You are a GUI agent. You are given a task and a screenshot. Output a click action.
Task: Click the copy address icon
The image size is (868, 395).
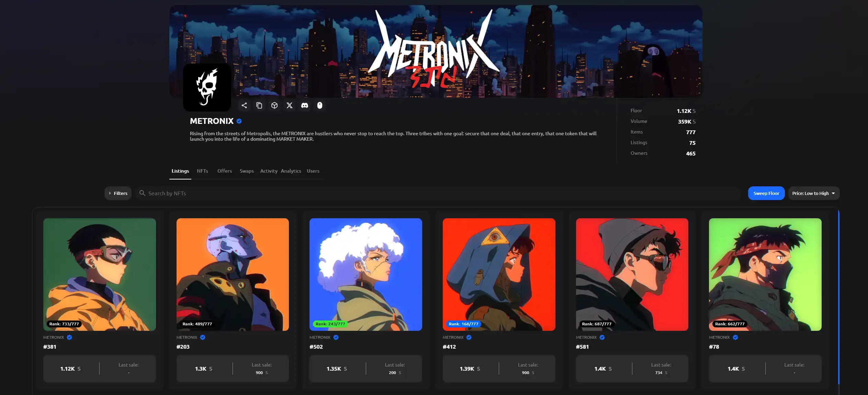point(259,105)
